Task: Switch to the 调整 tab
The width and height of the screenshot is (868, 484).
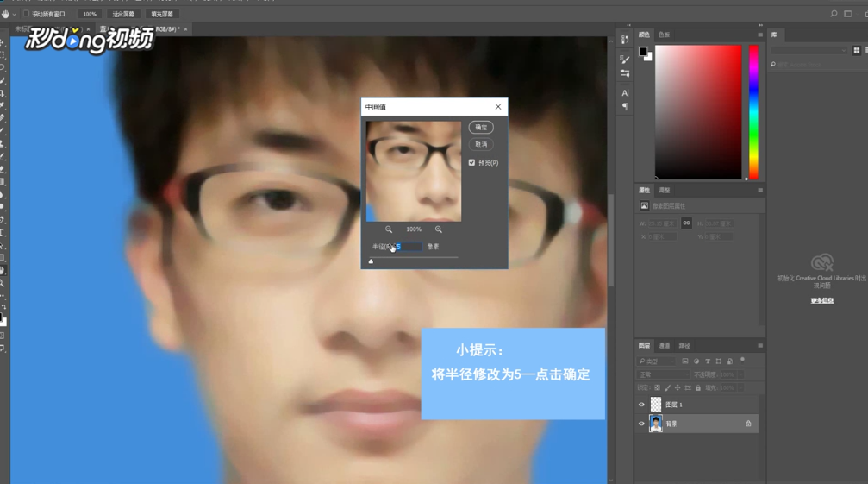Action: (664, 191)
